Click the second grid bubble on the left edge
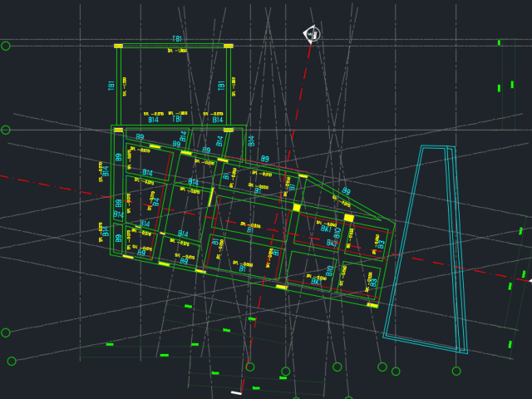Image resolution: width=532 pixels, height=399 pixels. click(6, 130)
